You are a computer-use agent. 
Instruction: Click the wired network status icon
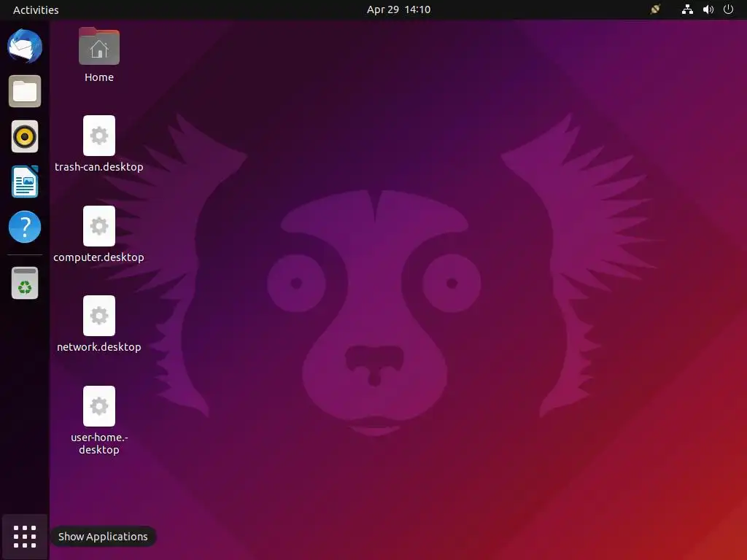(687, 9)
